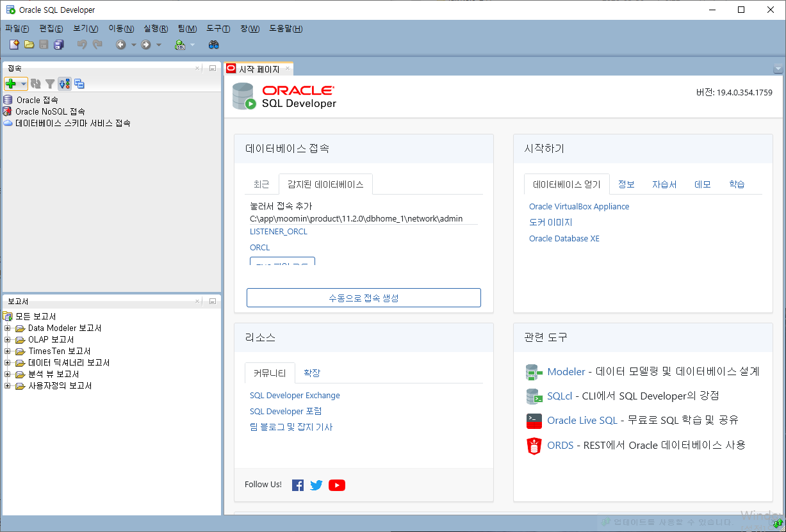The image size is (786, 532).
Task: Expand the 사용자정의 보고서 node
Action: pos(8,385)
